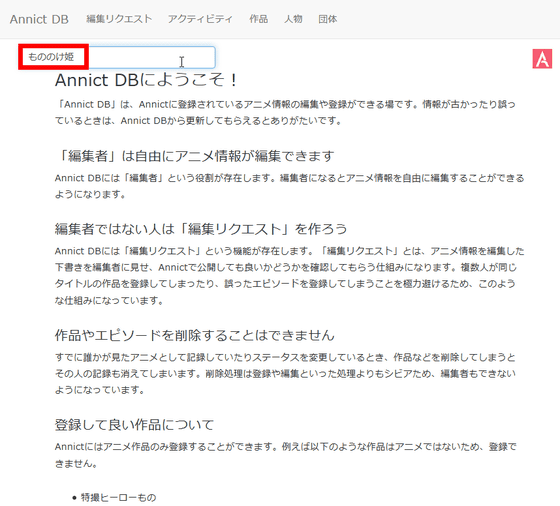Viewport: 560px width, 506px height.
Task: Click heading 作品やエピソードを削除することはできません
Action: [x=195, y=335]
